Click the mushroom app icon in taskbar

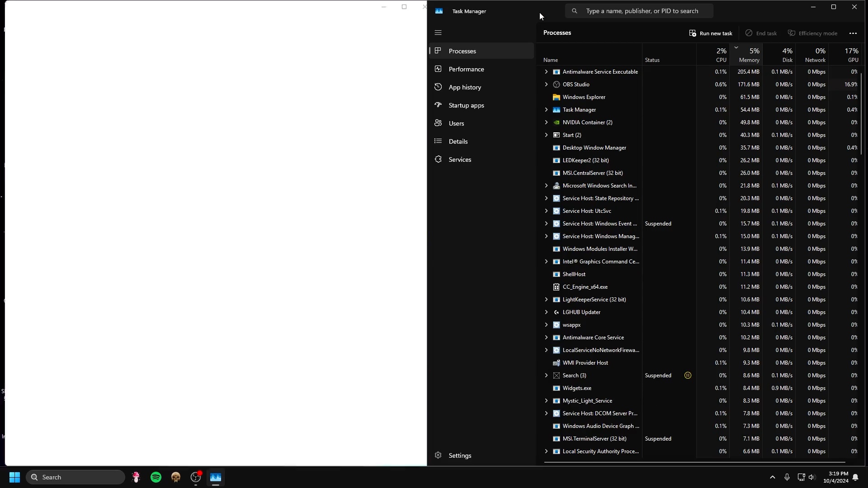(x=136, y=477)
